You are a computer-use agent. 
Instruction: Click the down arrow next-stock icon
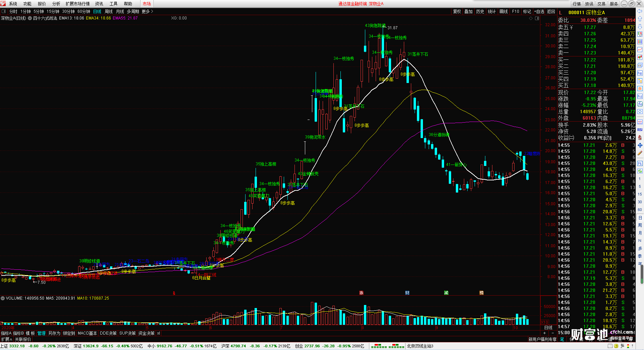click(640, 27)
